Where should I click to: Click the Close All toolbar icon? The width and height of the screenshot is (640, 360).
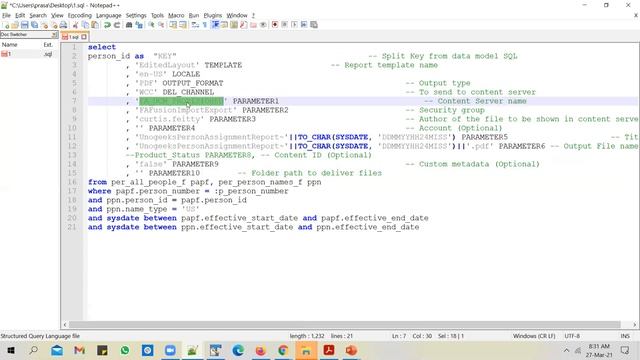point(55,25)
